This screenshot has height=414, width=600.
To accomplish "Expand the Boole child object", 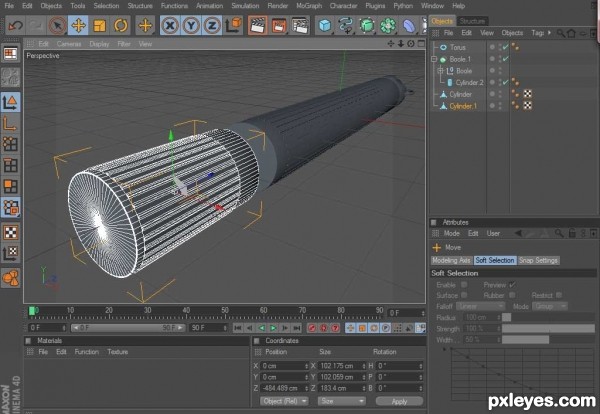I will [x=440, y=71].
